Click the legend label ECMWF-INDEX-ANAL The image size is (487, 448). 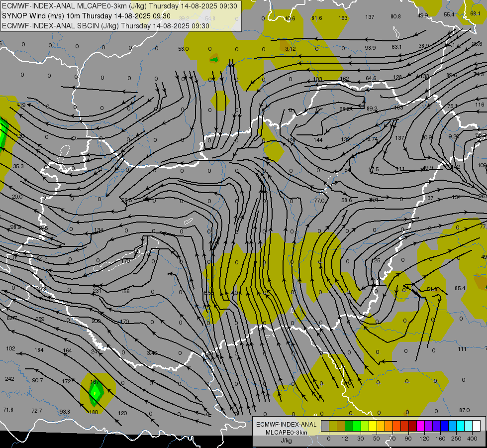(286, 425)
